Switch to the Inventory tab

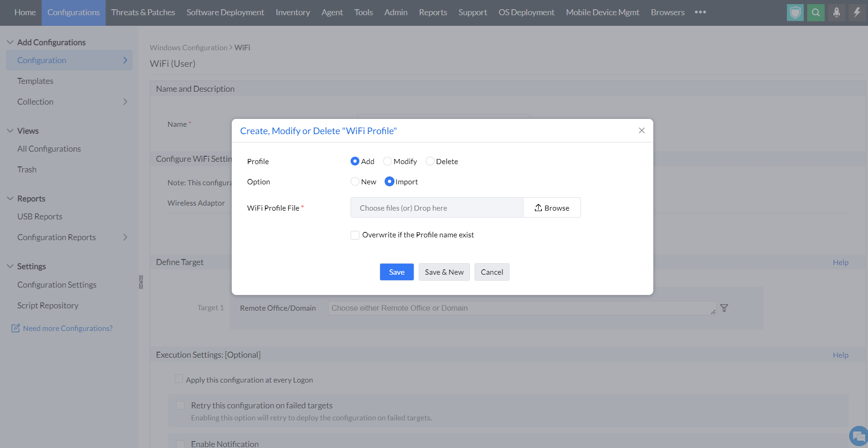point(293,12)
